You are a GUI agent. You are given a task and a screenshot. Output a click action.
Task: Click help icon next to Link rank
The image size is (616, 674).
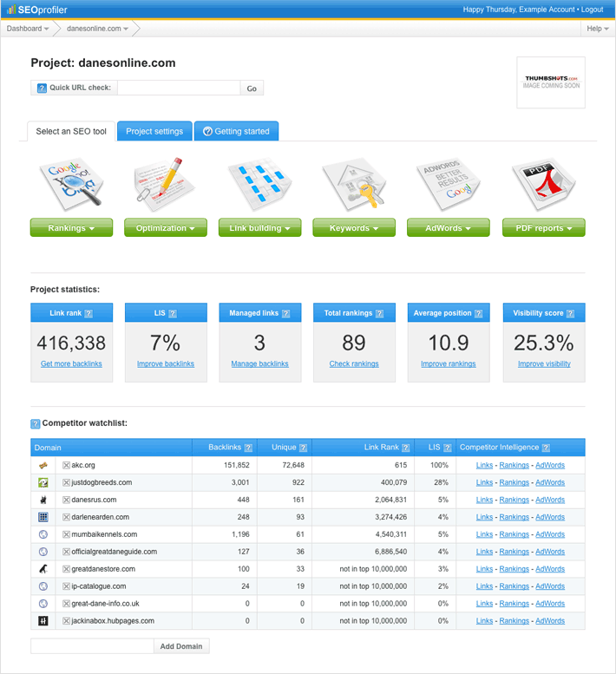[88, 313]
